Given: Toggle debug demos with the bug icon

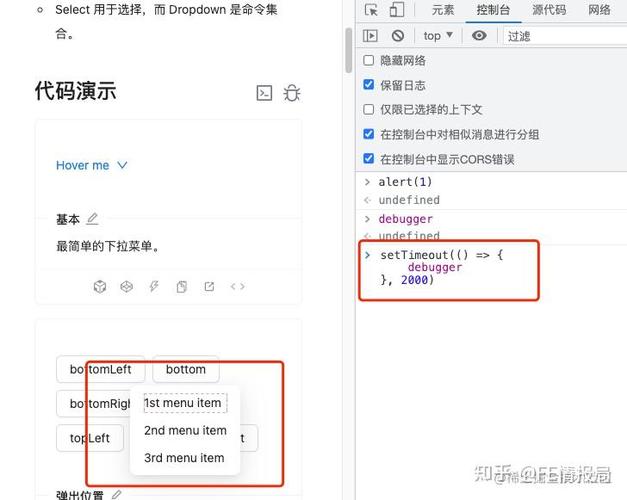Looking at the screenshot, I should 292,93.
